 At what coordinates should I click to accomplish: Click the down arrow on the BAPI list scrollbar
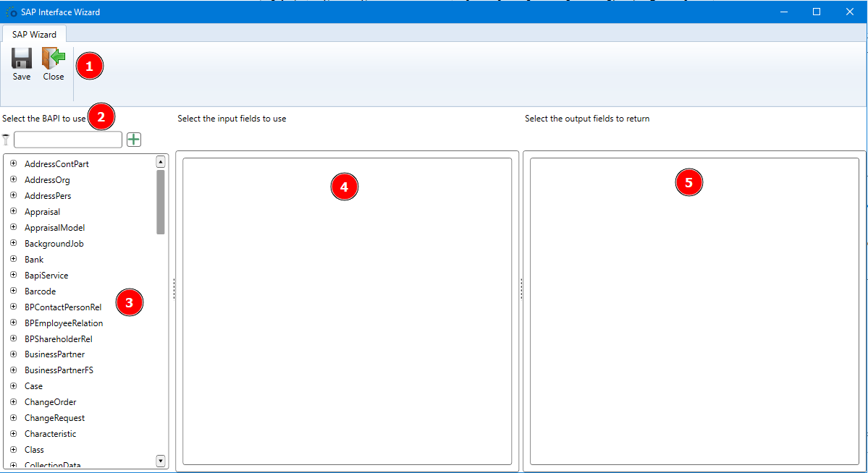click(x=160, y=461)
